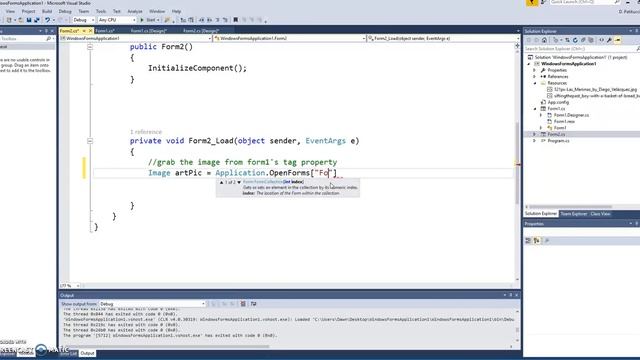Viewport: 640px width, 360px height.
Task: Select Form2.cs in Solution Explorer
Action: click(x=556, y=134)
